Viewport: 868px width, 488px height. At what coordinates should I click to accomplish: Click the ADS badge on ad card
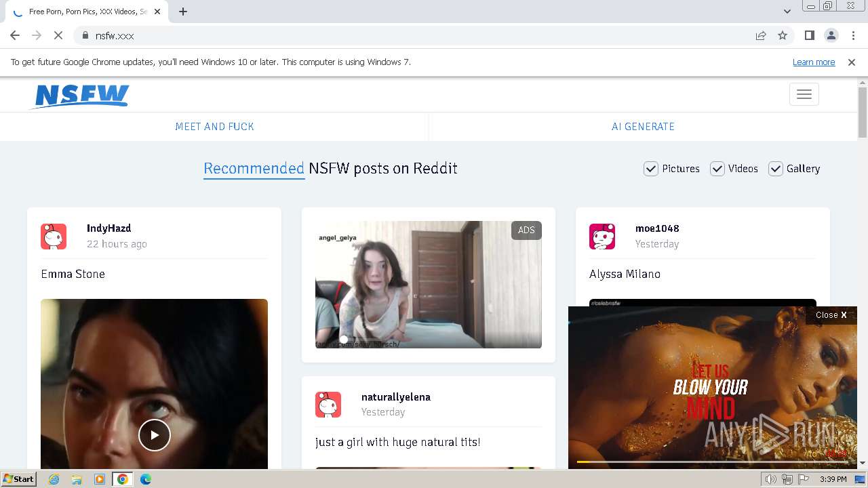click(526, 230)
